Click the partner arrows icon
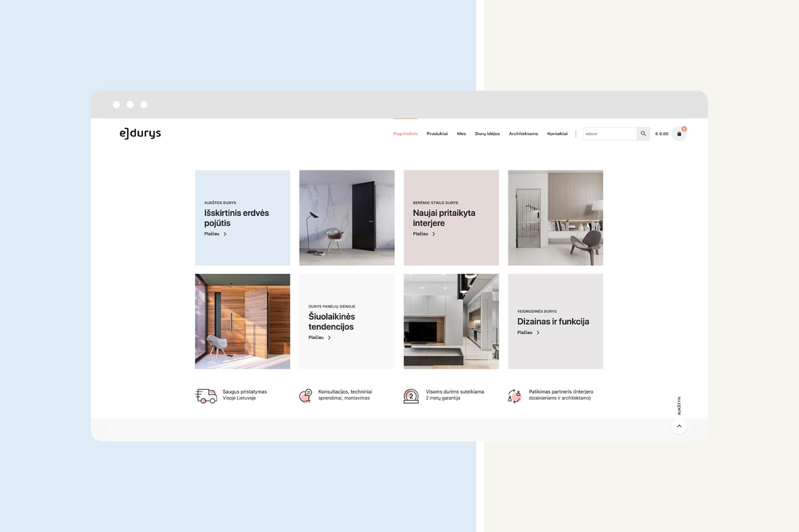Image resolution: width=799 pixels, height=532 pixels. [x=515, y=396]
